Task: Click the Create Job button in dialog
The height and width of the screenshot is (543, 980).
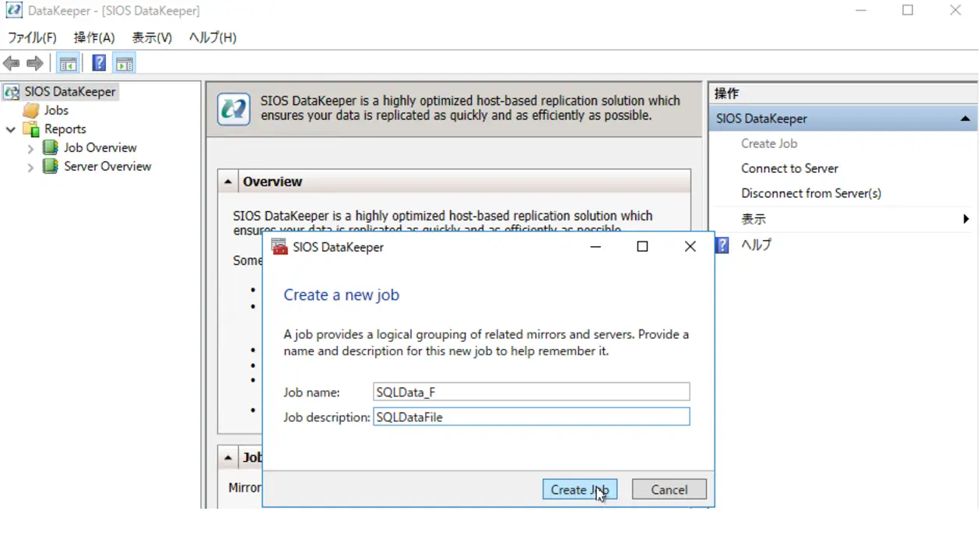Action: [x=580, y=490]
